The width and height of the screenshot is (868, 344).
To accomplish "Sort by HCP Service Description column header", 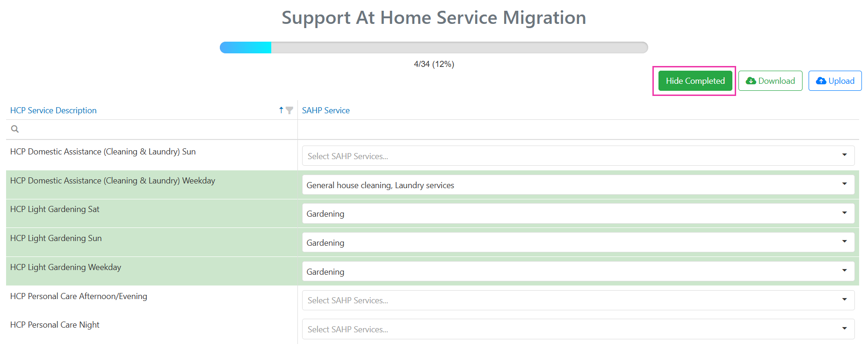I will click(x=53, y=110).
